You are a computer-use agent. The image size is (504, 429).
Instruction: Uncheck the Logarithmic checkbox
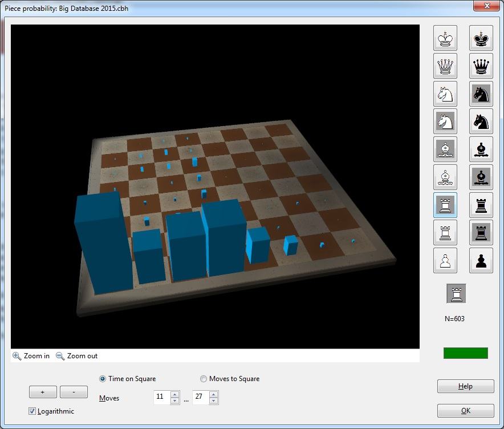click(x=32, y=411)
